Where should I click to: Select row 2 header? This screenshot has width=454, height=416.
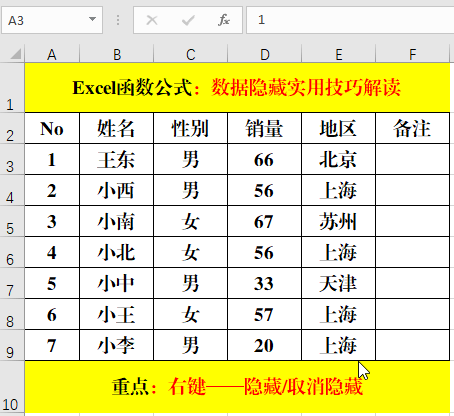coord(12,128)
